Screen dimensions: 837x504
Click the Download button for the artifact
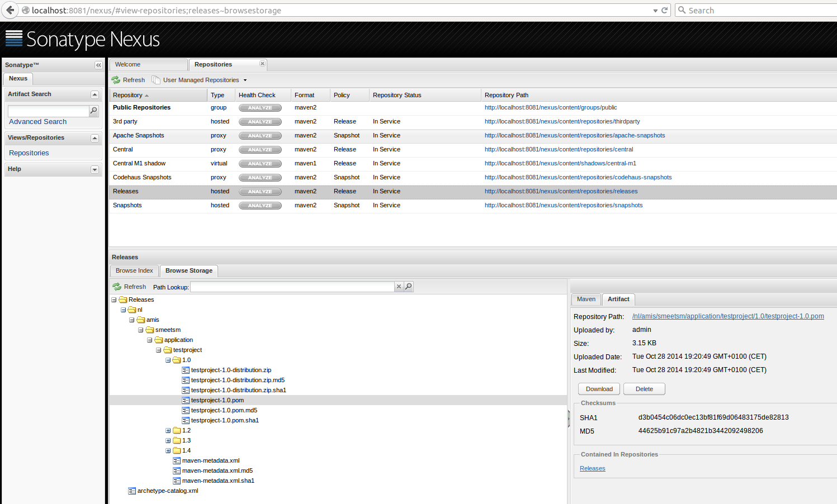pyautogui.click(x=599, y=389)
